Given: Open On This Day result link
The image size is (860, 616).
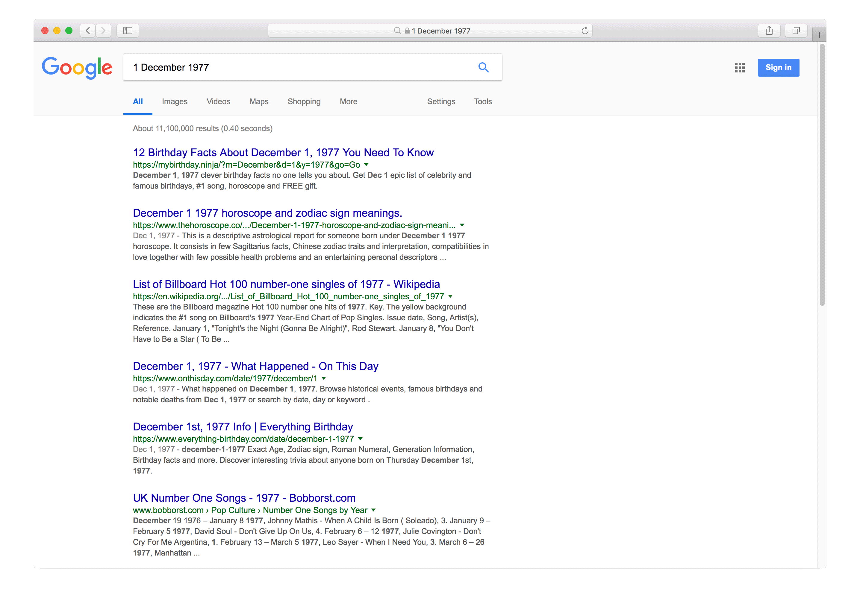Looking at the screenshot, I should tap(255, 366).
